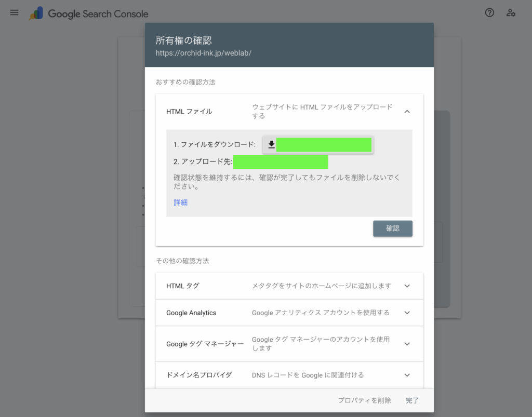The height and width of the screenshot is (417, 532).
Task: Open the hamburger navigation menu
Action: tap(14, 13)
